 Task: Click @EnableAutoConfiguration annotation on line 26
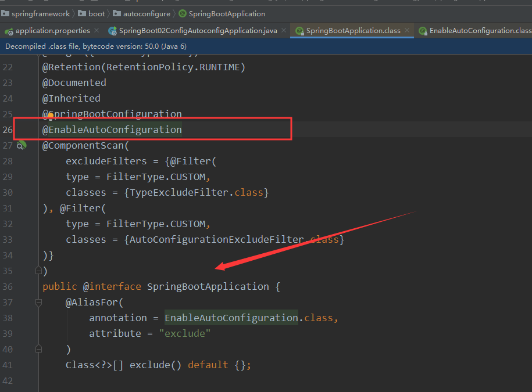(112, 130)
